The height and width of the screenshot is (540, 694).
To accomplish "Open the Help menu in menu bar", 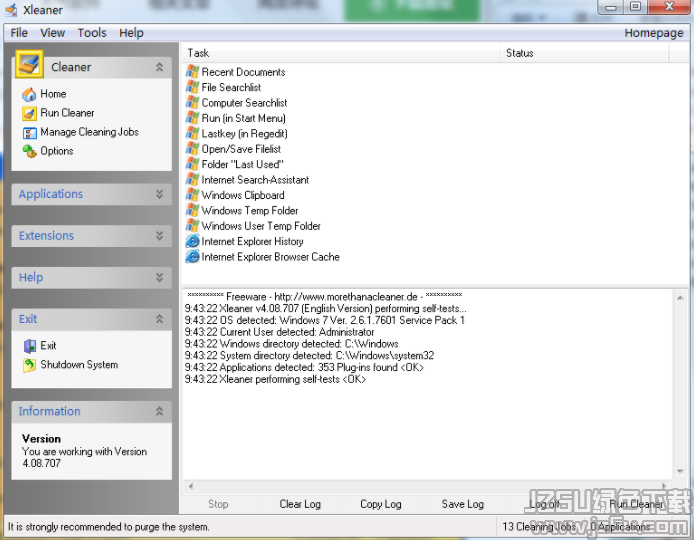I will click(x=131, y=33).
